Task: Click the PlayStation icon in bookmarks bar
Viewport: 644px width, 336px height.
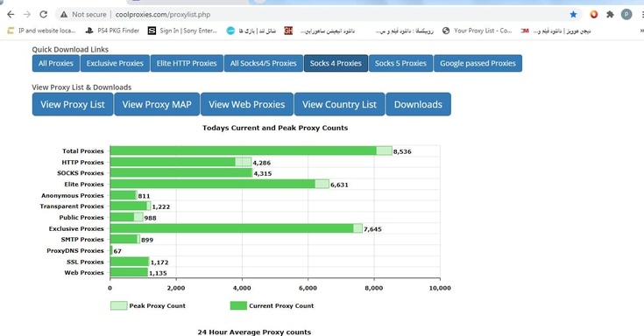Action: 89,31
